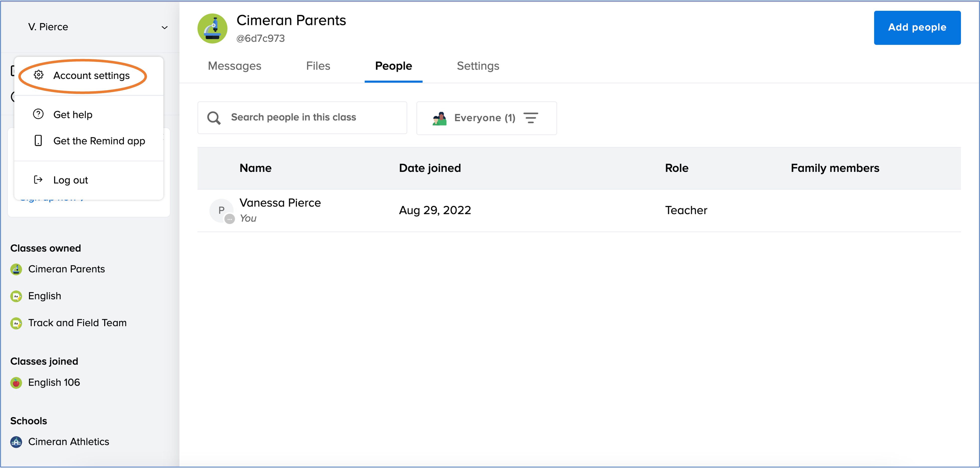Click the gear icon beside Account settings
980x468 pixels.
(38, 75)
